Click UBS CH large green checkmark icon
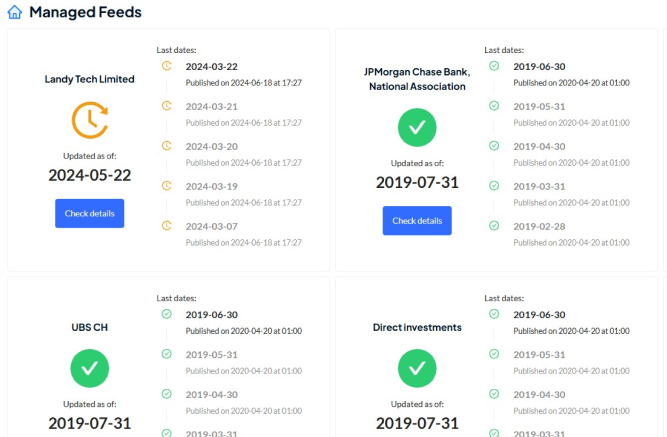Screen dimensions: 667x437 pyautogui.click(x=90, y=368)
